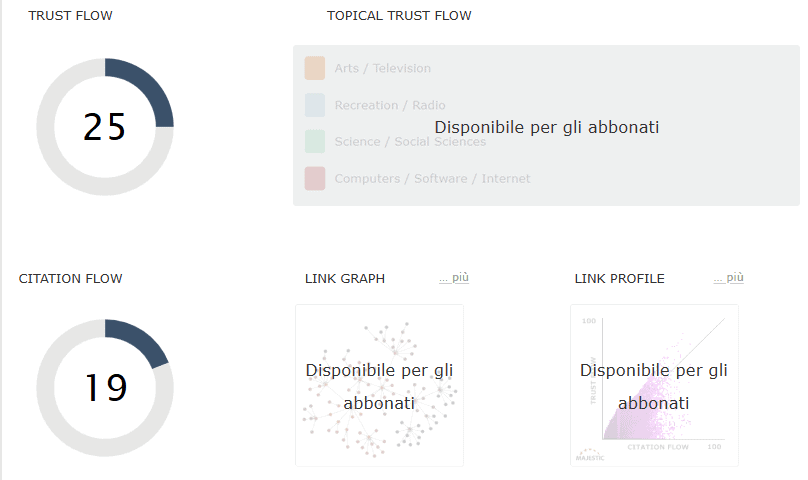This screenshot has height=480, width=808.
Task: Click the LINK GRAPH heading
Action: (345, 279)
